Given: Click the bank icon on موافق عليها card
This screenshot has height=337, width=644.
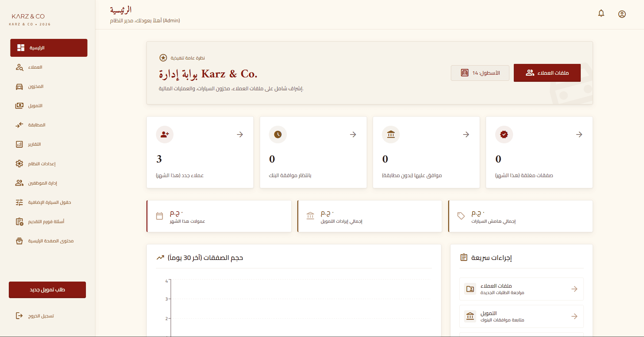Looking at the screenshot, I should click(391, 135).
